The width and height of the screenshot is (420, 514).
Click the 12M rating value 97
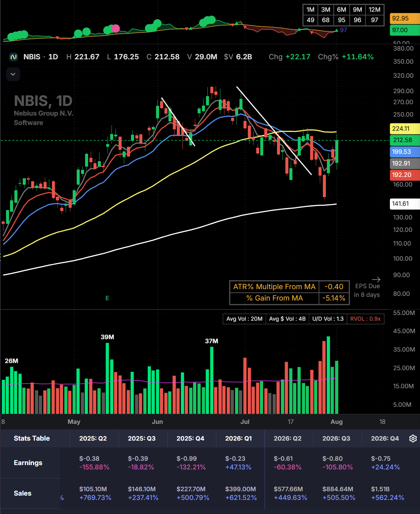(374, 20)
